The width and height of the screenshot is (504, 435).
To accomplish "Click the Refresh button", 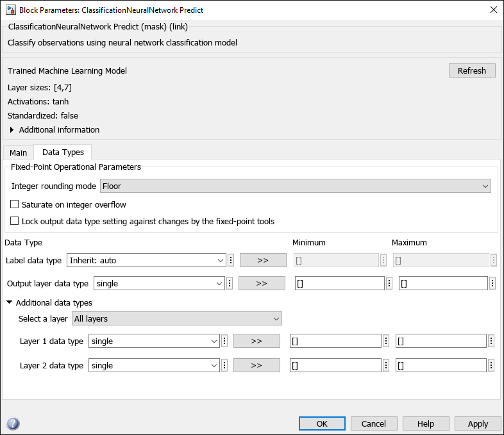I will tap(472, 70).
